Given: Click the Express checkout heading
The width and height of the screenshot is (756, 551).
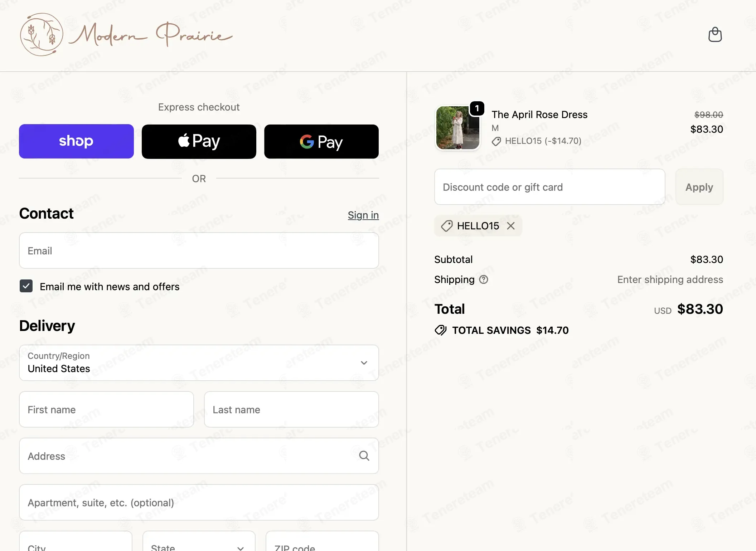Looking at the screenshot, I should click(199, 107).
